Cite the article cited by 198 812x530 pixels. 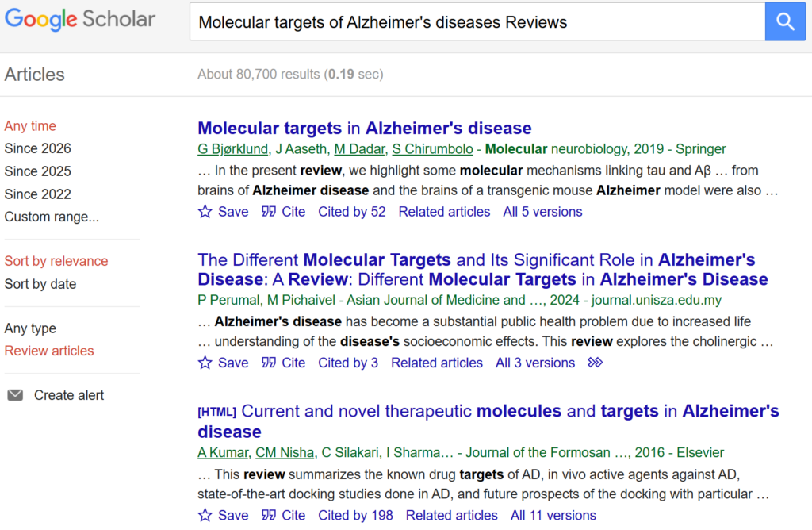coord(284,515)
